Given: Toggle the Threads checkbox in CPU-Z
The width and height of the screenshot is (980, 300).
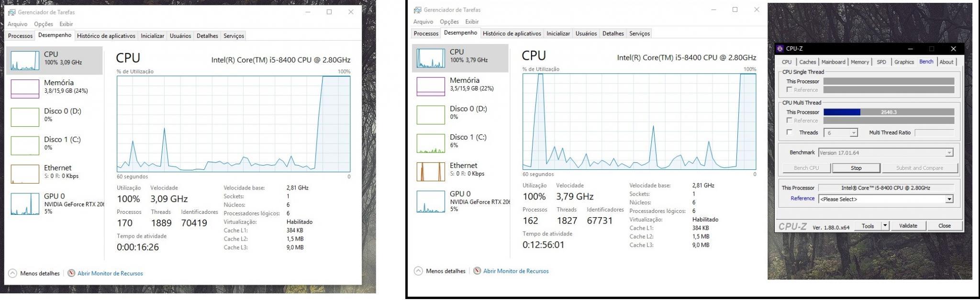Looking at the screenshot, I should (789, 132).
